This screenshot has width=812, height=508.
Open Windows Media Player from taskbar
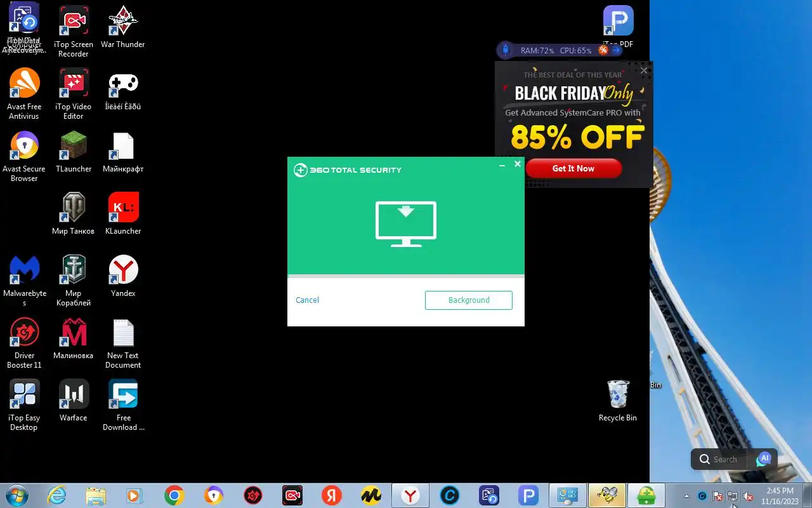(x=134, y=495)
